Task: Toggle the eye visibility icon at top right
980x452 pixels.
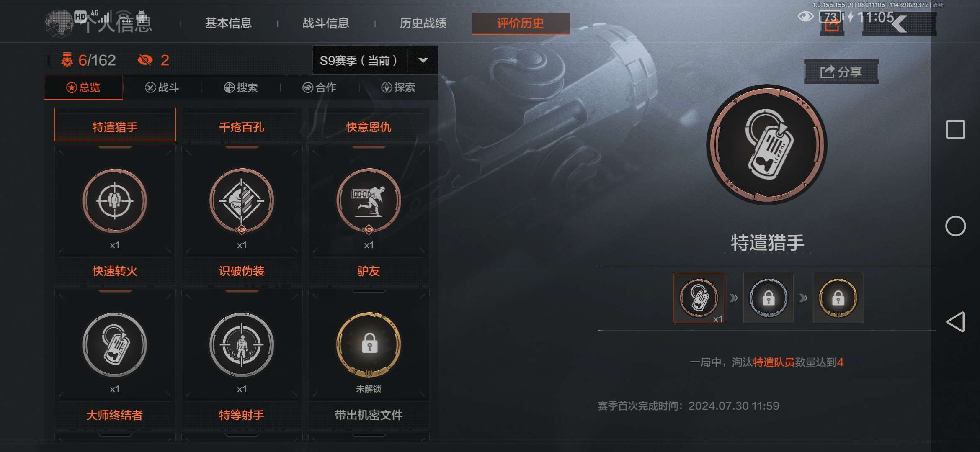Action: (x=805, y=17)
